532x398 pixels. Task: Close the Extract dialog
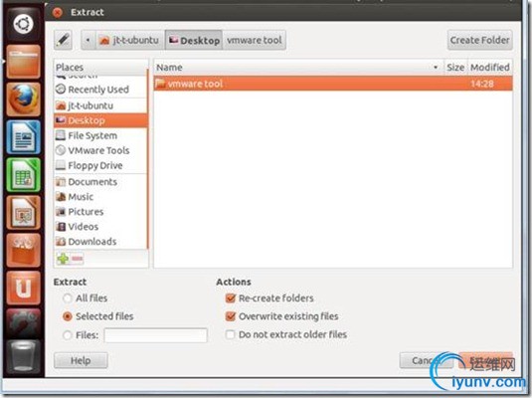(58, 13)
